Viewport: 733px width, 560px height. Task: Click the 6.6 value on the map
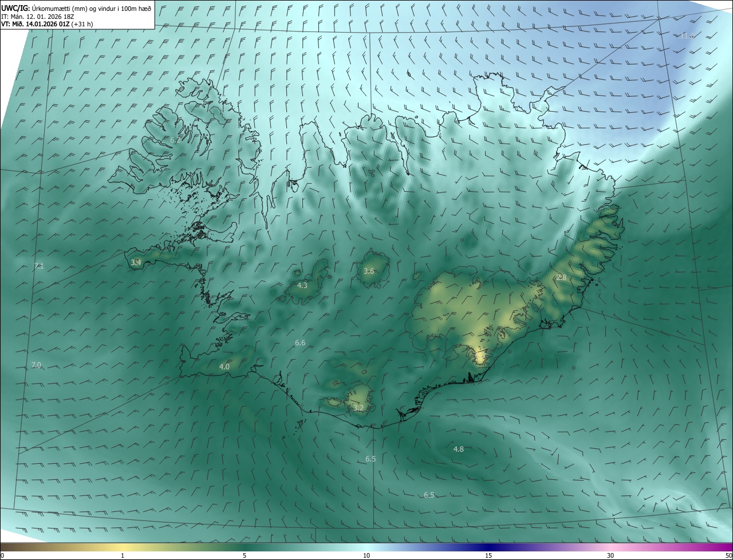click(x=300, y=342)
